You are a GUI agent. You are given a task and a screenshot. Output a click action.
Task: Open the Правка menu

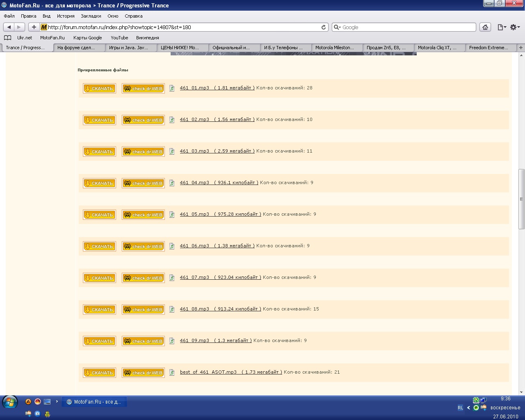[x=29, y=16]
